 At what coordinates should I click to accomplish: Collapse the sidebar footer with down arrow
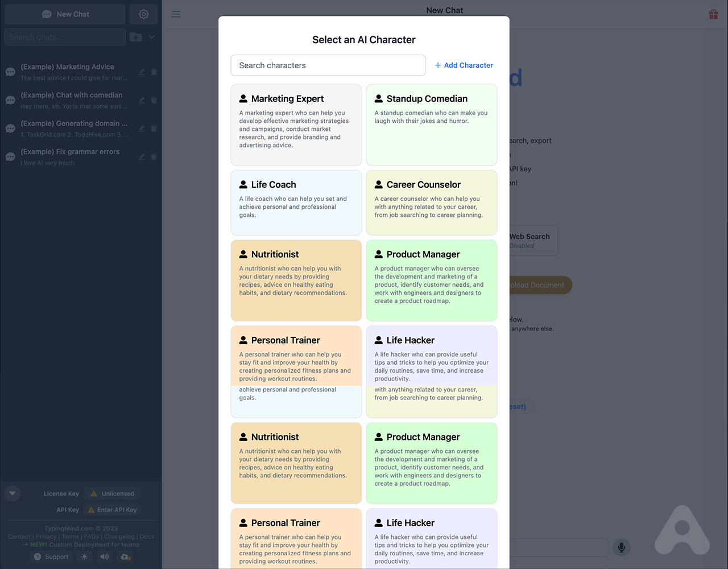click(13, 493)
